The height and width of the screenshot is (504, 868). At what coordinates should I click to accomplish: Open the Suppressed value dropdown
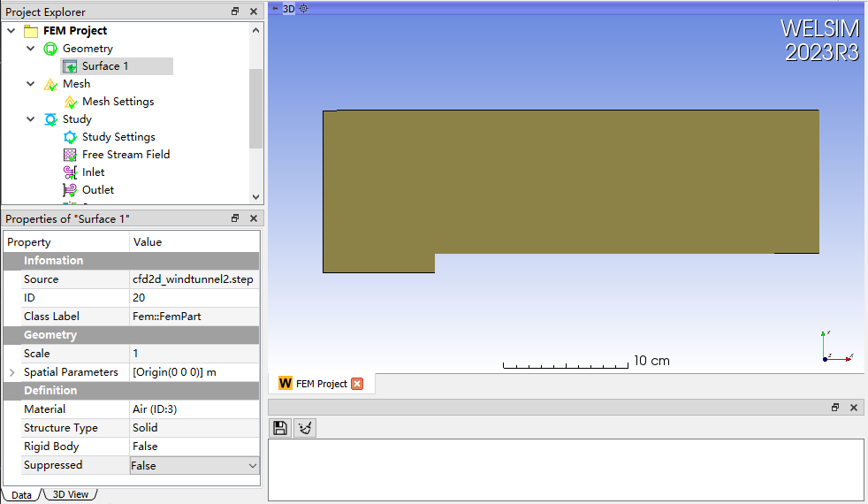point(252,466)
